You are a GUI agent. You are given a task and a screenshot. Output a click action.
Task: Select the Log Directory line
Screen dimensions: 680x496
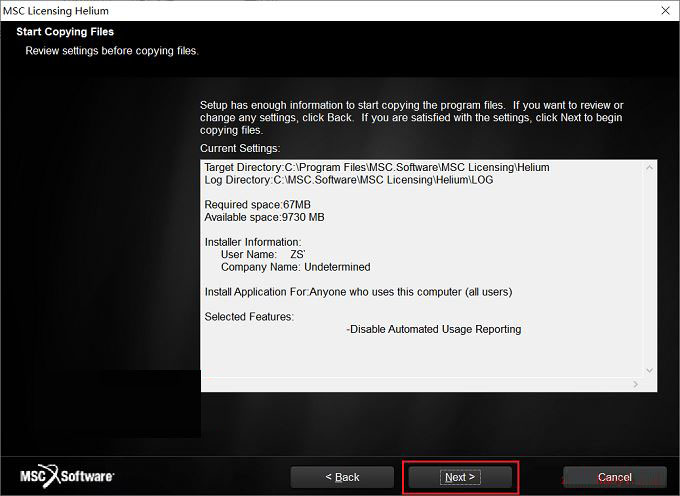tap(349, 180)
